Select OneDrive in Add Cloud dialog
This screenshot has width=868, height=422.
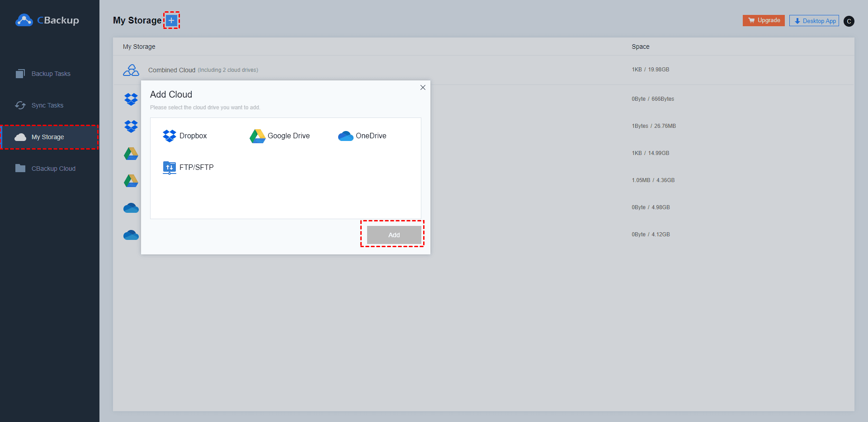point(362,136)
